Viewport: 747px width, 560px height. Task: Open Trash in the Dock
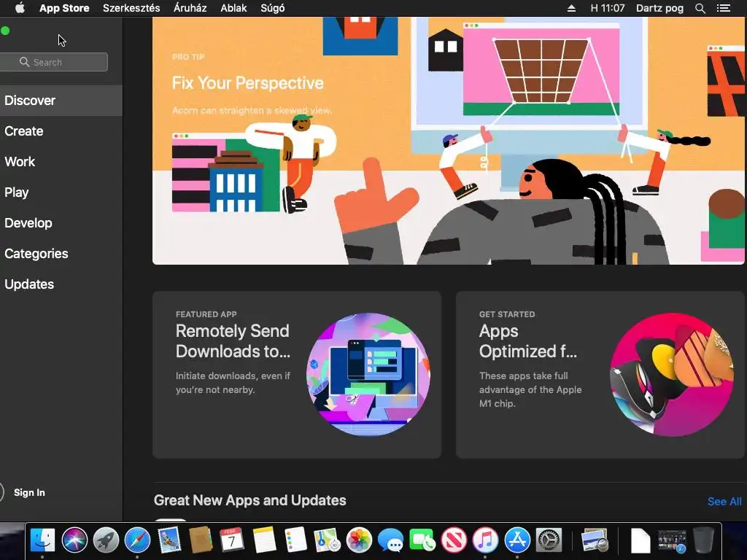pyautogui.click(x=703, y=540)
